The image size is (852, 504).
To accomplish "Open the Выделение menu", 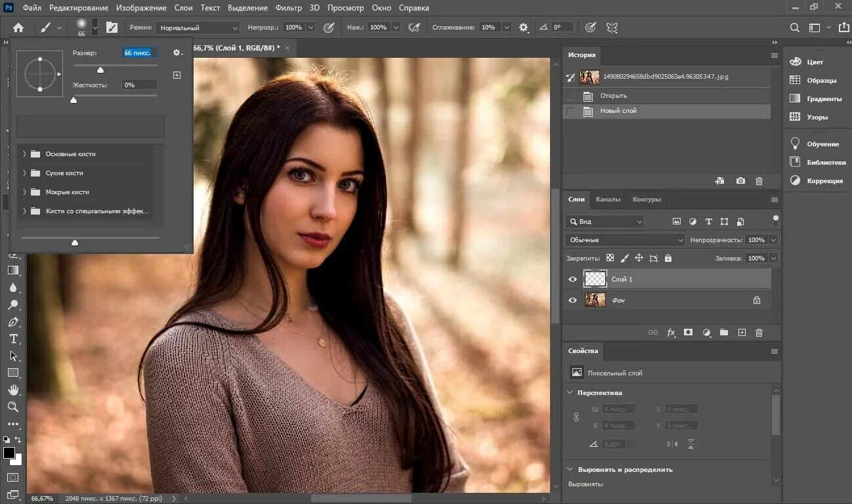I will pos(247,8).
